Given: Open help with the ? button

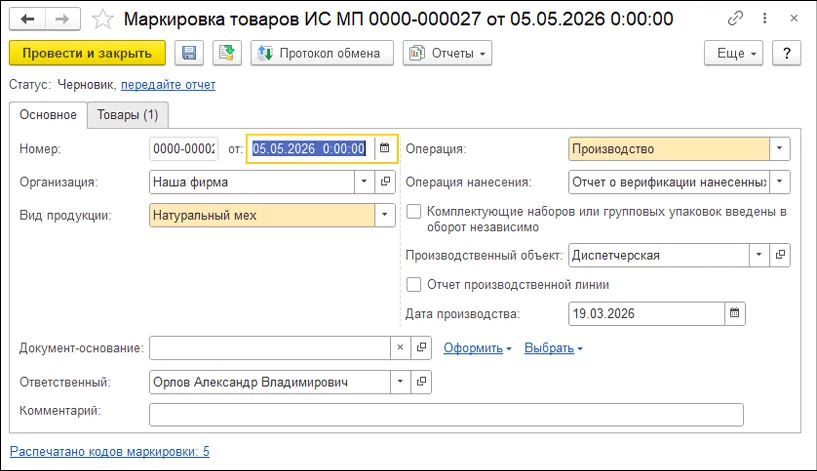Looking at the screenshot, I should pyautogui.click(x=786, y=53).
